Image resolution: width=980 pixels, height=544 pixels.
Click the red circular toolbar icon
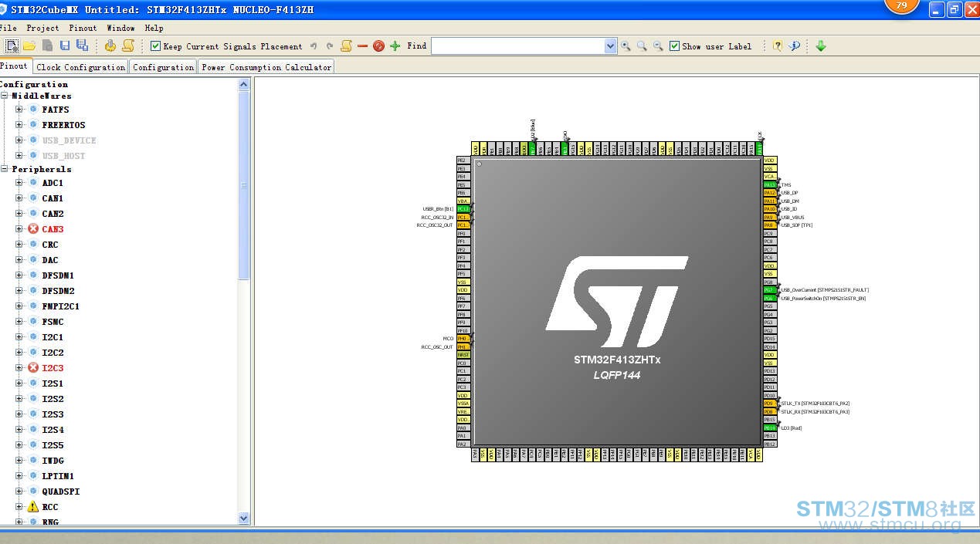pos(378,46)
